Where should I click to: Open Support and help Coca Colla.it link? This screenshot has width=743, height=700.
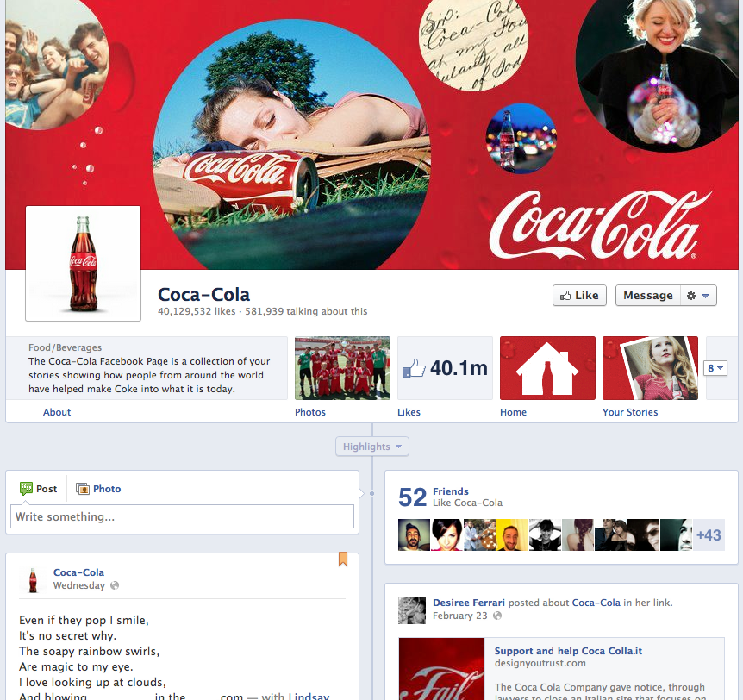pyautogui.click(x=568, y=651)
